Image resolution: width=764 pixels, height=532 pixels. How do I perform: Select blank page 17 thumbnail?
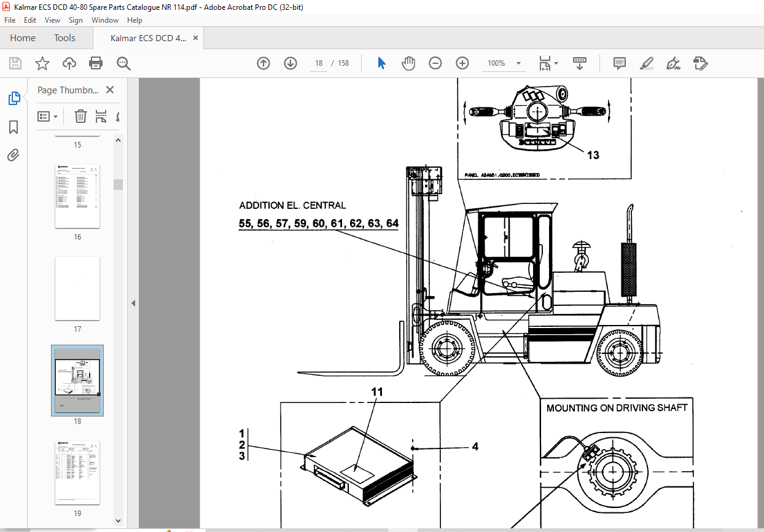(x=77, y=289)
